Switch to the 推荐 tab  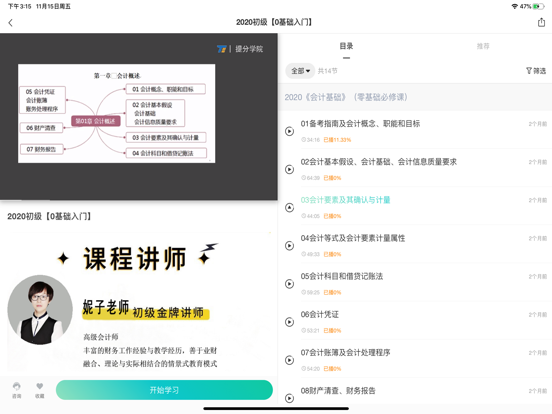tap(483, 46)
